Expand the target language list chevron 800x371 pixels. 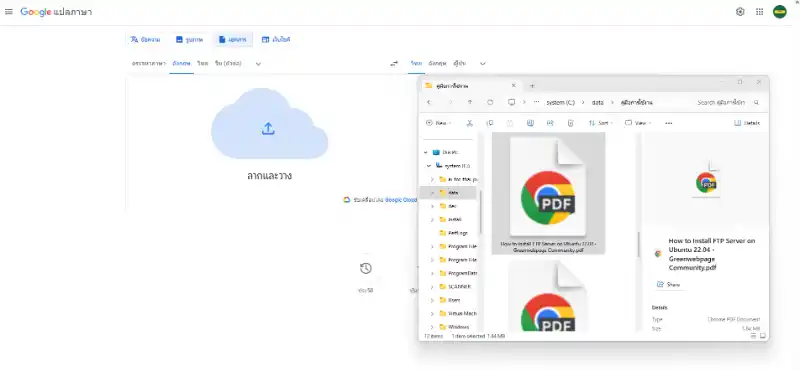tap(483, 64)
